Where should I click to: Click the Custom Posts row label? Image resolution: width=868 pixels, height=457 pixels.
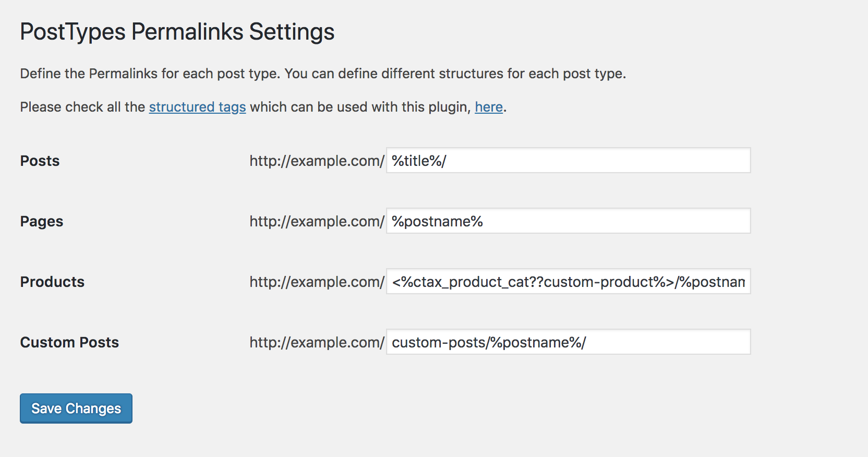(69, 342)
